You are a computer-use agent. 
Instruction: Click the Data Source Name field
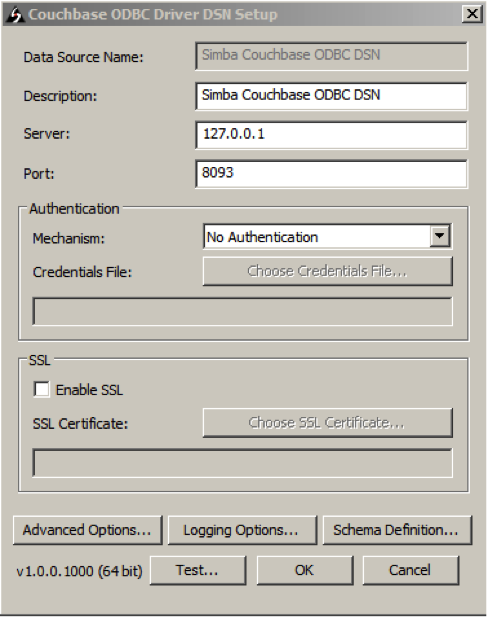point(331,56)
